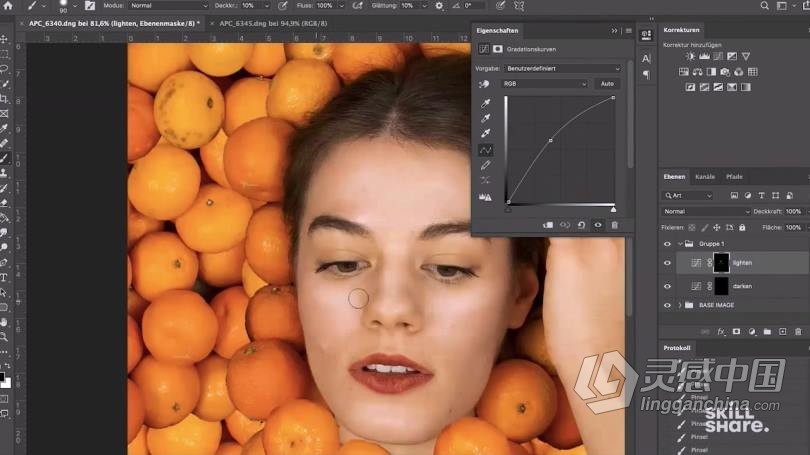The image size is (810, 455).
Task: Open the RGB channel dropdown in curves
Action: [x=545, y=84]
